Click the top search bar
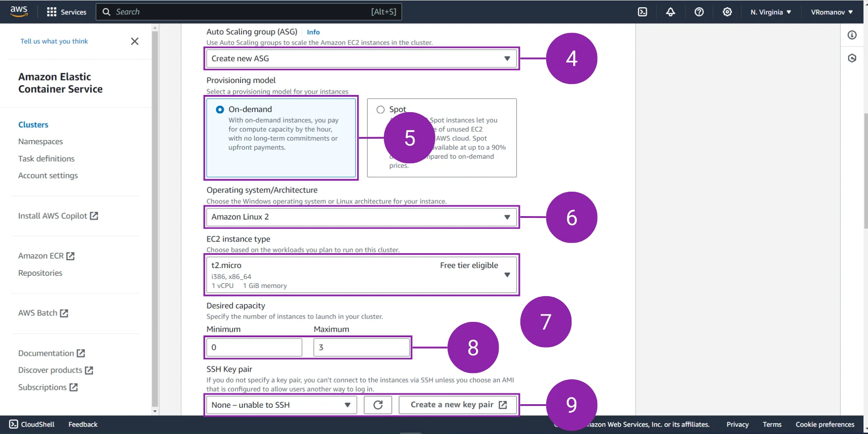The height and width of the screenshot is (434, 868). coord(249,12)
